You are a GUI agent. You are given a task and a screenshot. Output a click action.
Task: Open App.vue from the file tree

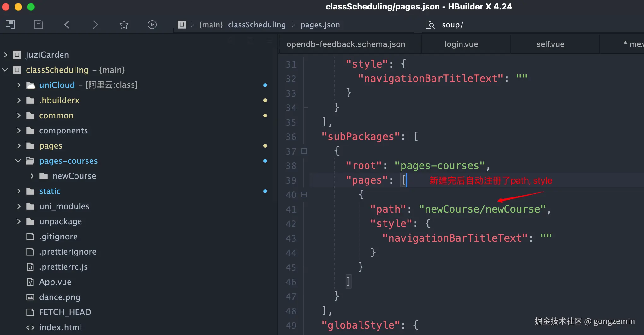[x=55, y=282]
